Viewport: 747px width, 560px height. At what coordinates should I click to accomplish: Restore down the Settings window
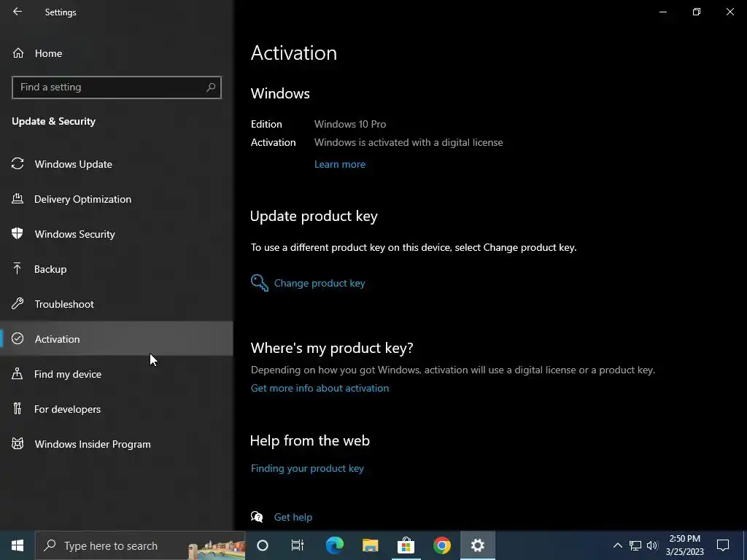[697, 12]
